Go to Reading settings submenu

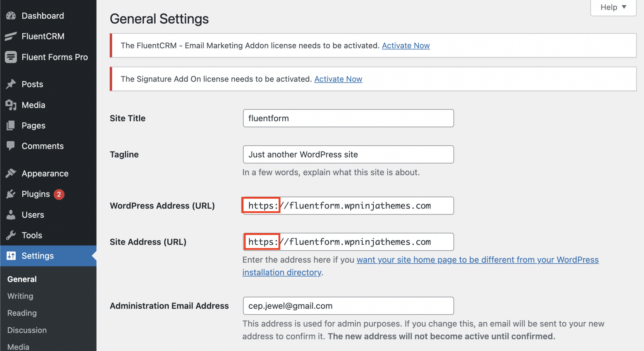[22, 313]
